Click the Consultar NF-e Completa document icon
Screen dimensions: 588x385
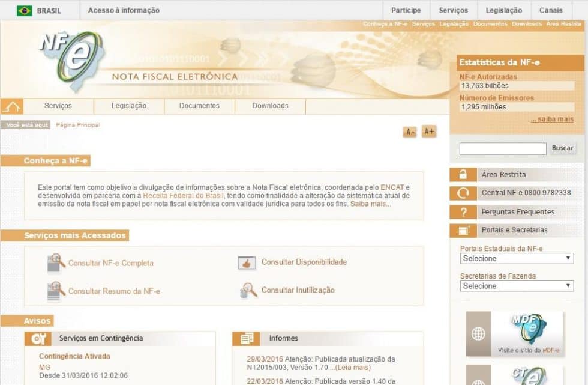[53, 263]
